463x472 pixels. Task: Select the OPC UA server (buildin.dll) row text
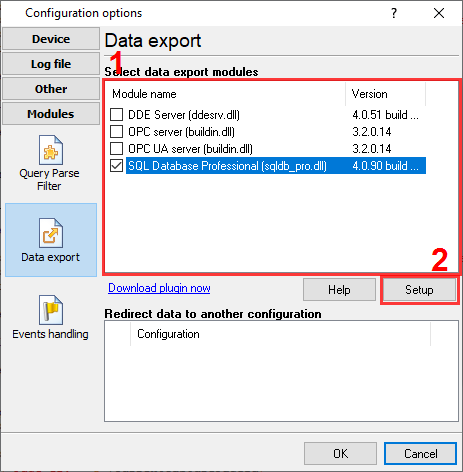[x=191, y=149]
